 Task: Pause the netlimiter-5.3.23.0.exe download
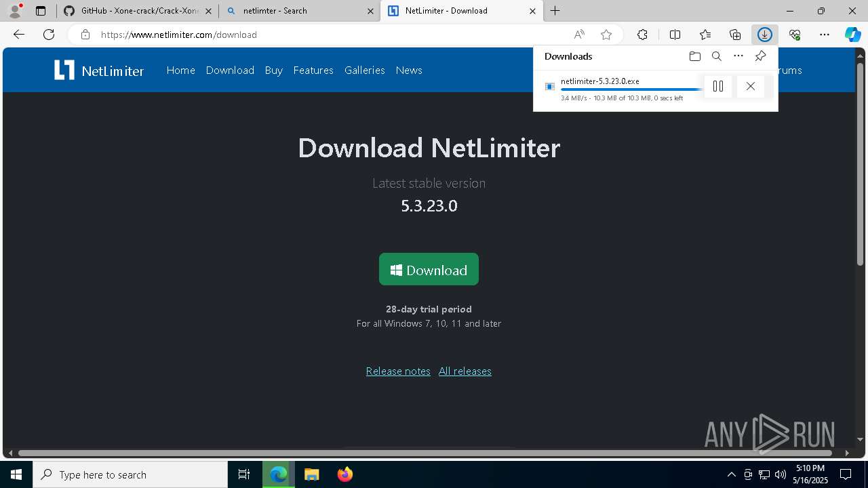point(718,86)
